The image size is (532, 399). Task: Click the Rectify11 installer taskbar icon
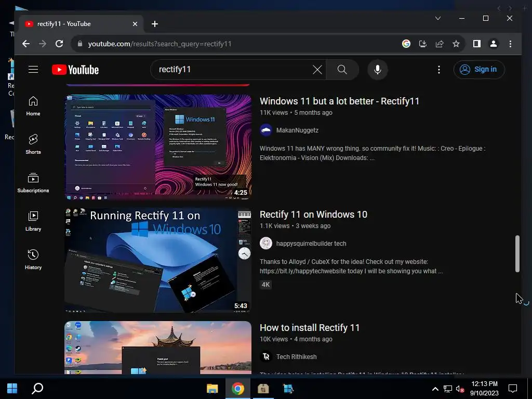pyautogui.click(x=288, y=388)
